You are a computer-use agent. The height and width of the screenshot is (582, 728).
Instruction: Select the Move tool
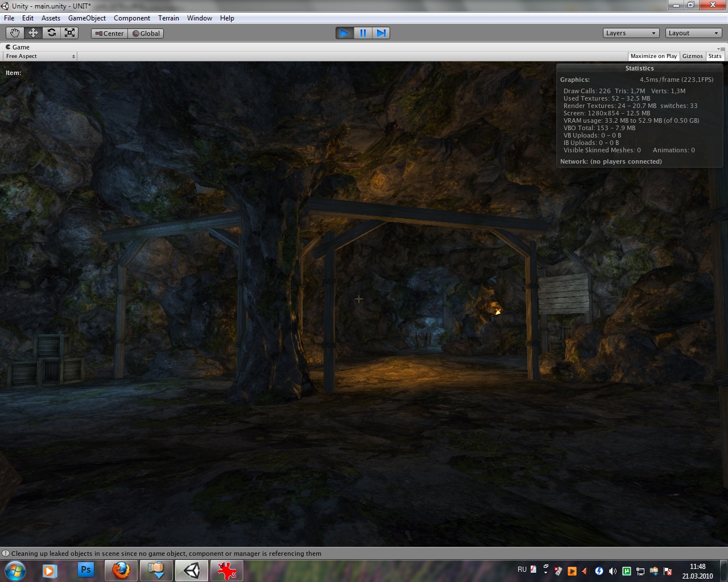(x=33, y=33)
